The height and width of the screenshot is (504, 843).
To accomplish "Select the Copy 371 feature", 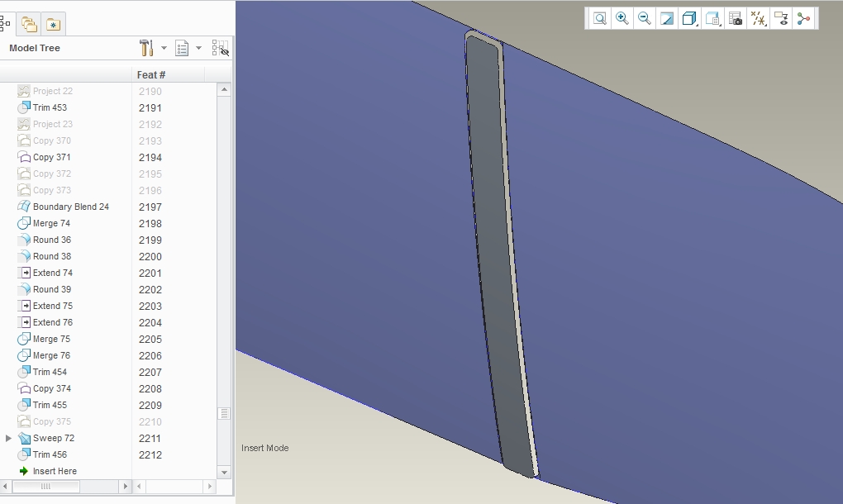I will point(51,158).
